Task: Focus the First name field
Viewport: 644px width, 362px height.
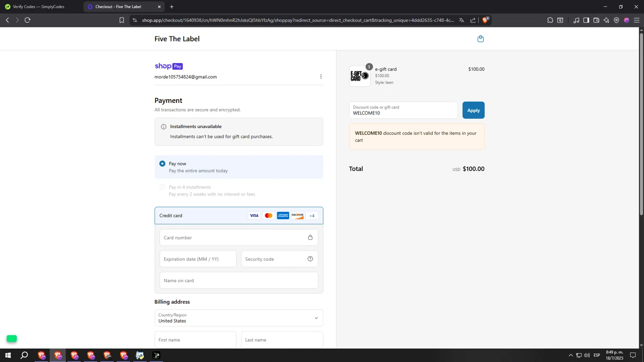Action: [195, 340]
